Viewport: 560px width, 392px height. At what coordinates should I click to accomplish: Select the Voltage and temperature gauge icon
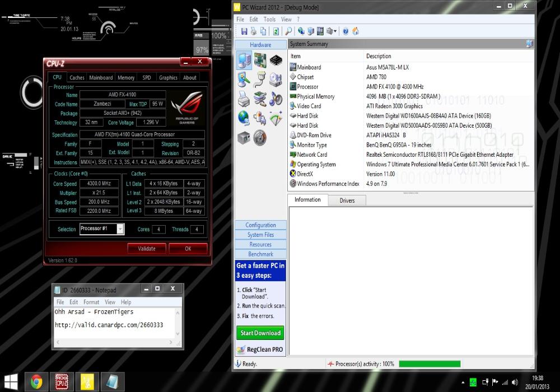tap(260, 137)
